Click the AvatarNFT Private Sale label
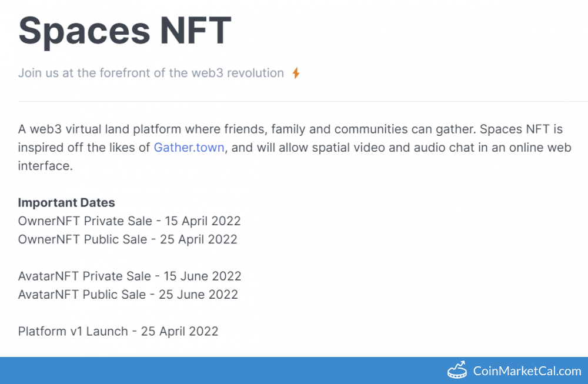Viewport: 588px width, 384px height. tap(84, 276)
